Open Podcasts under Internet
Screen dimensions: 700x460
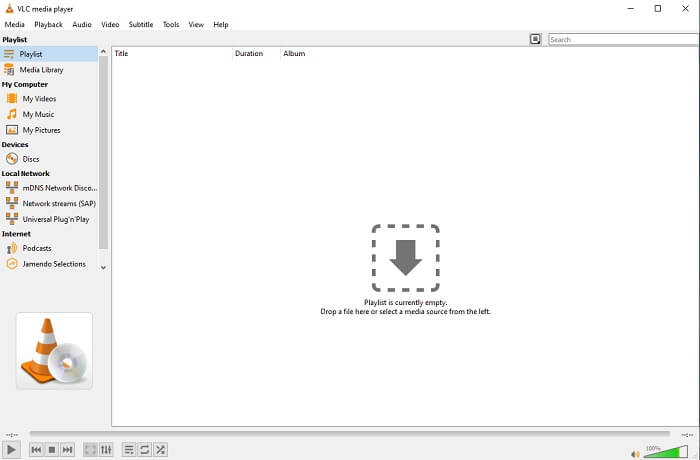pos(49,248)
